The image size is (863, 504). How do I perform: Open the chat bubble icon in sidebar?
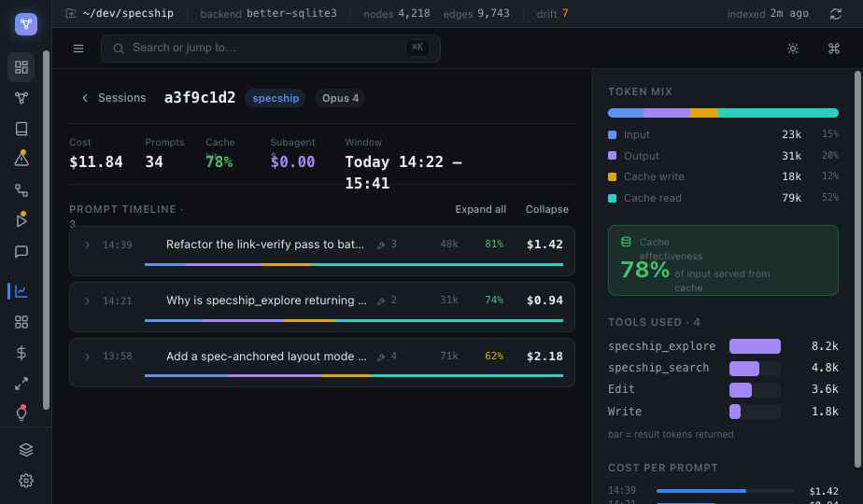coord(21,252)
